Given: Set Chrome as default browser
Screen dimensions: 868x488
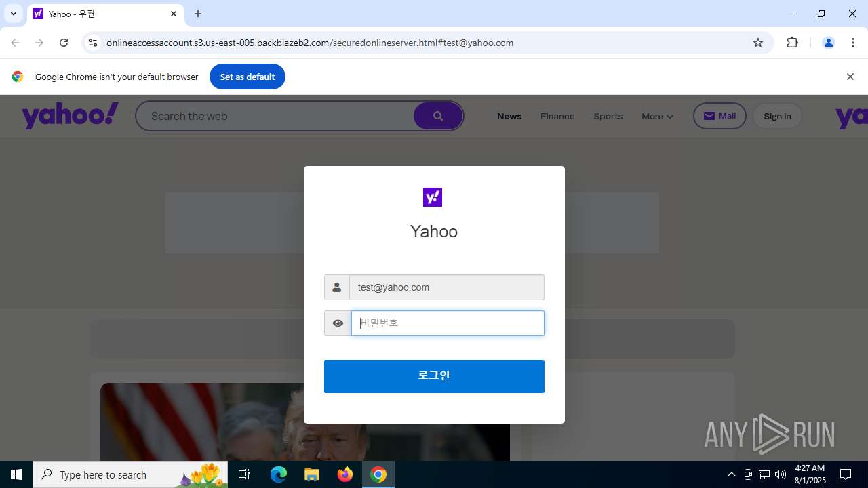Looking at the screenshot, I should click(x=248, y=77).
